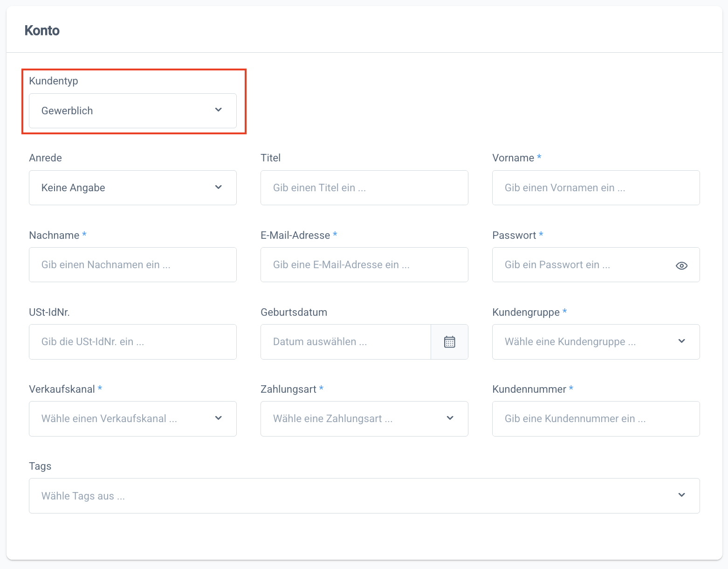728x569 pixels.
Task: Expand the Verkaufskanal dropdown
Action: (132, 419)
